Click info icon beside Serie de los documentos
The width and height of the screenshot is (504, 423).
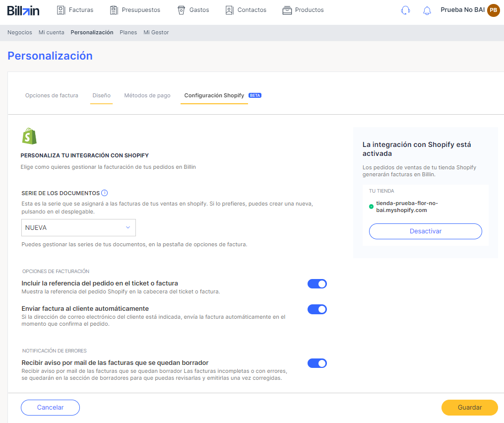[x=105, y=193]
